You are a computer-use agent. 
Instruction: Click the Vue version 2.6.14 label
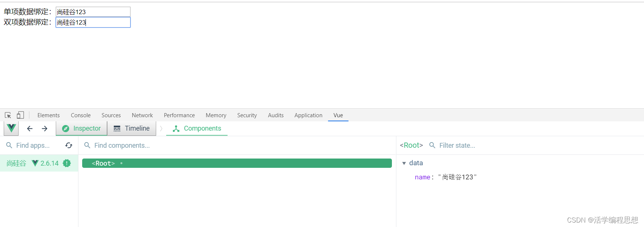point(49,163)
